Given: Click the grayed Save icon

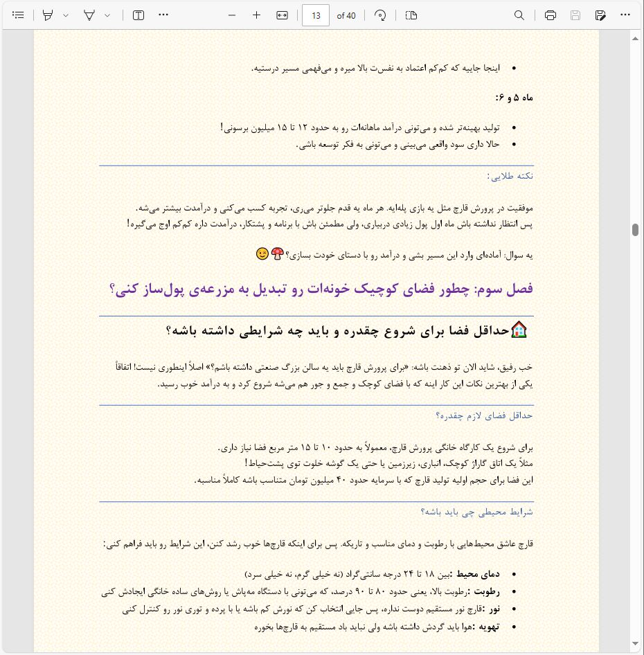Looking at the screenshot, I should click(x=577, y=15).
